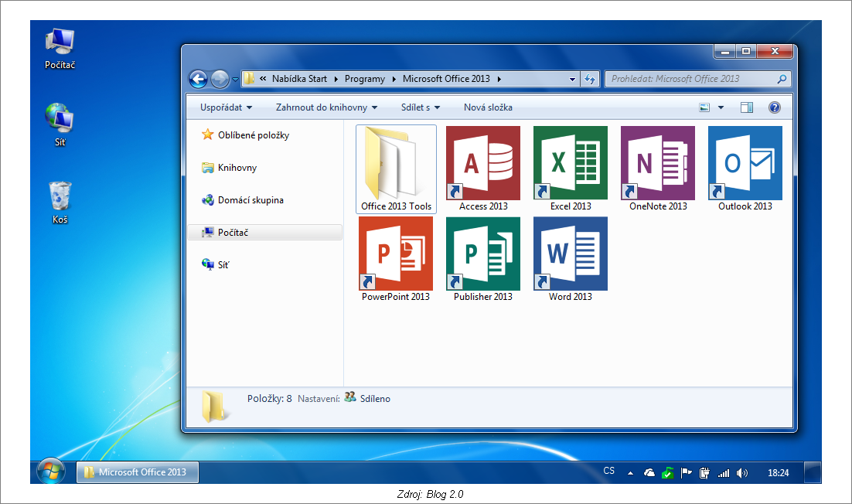Click the Nová složka button

click(x=488, y=107)
